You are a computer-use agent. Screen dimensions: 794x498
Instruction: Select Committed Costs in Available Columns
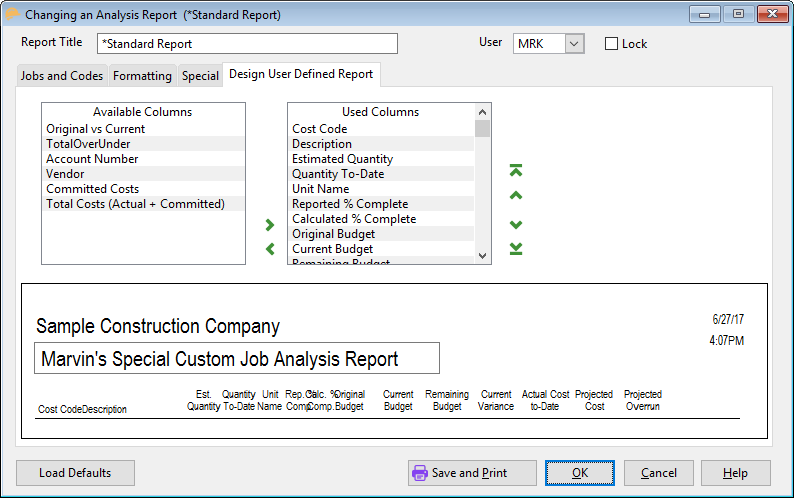(x=92, y=189)
